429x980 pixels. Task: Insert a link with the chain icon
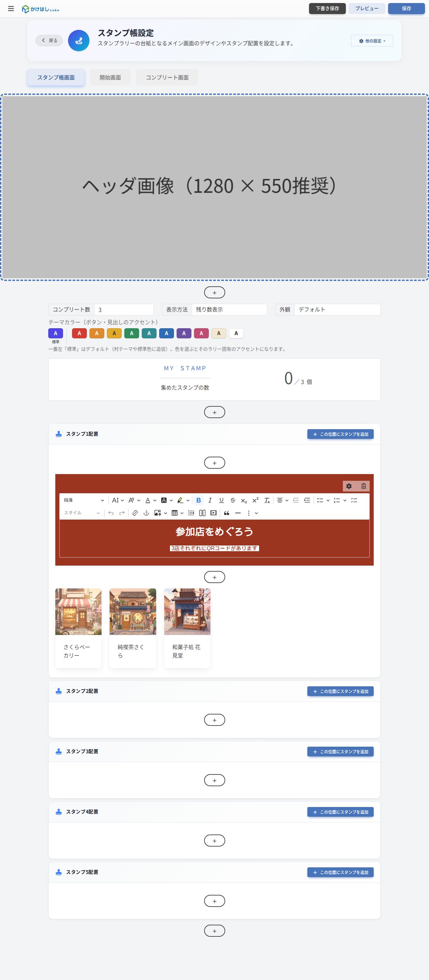tap(135, 513)
